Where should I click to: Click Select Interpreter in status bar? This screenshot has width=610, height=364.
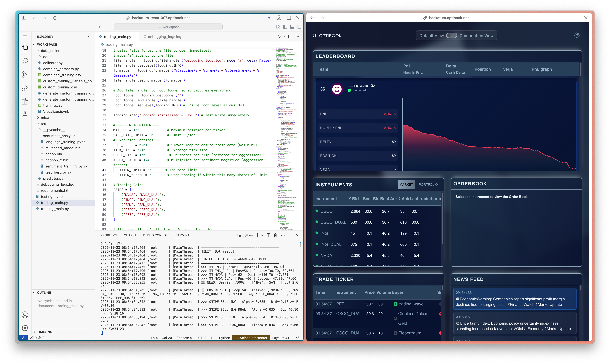[x=251, y=338]
